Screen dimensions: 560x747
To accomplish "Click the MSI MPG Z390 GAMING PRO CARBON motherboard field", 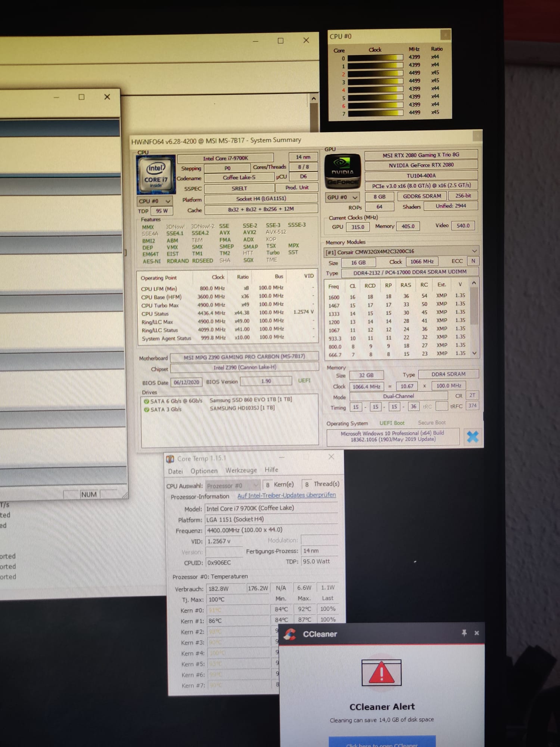I will tap(245, 357).
